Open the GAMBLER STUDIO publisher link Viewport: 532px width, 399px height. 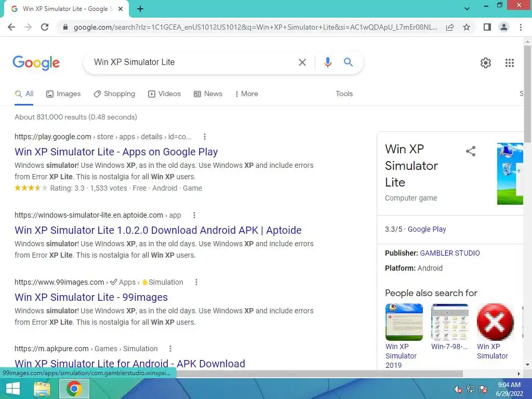(x=450, y=253)
